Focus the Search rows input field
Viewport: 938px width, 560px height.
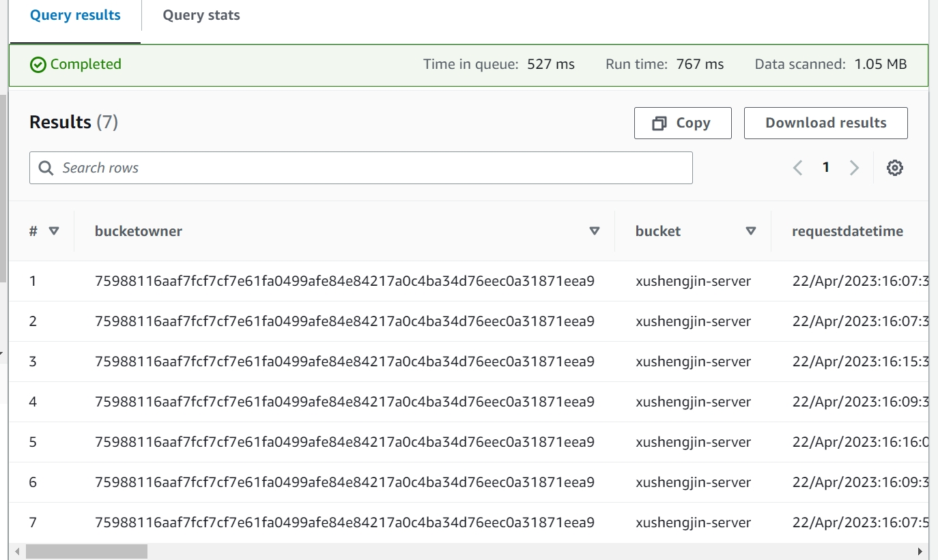click(x=369, y=168)
